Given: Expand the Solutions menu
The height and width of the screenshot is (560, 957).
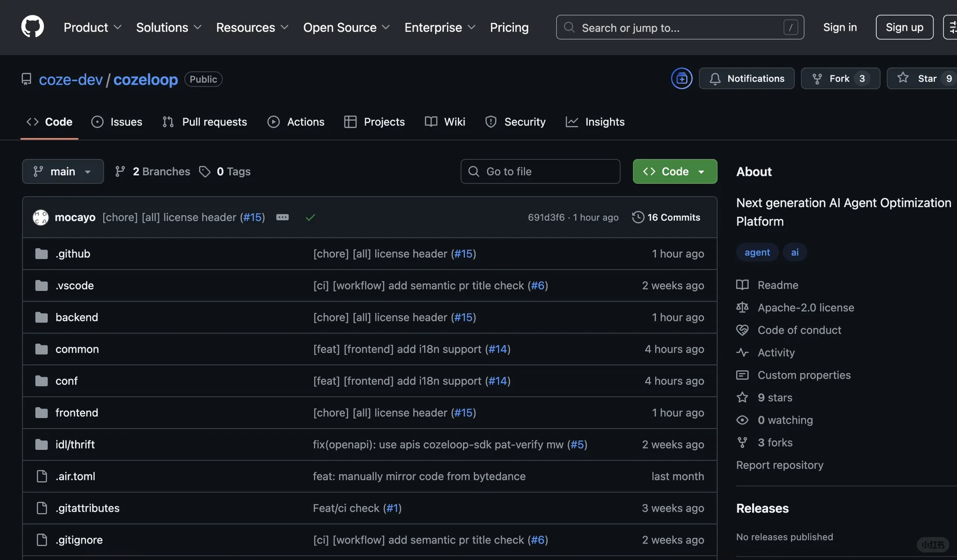Looking at the screenshot, I should (x=169, y=27).
